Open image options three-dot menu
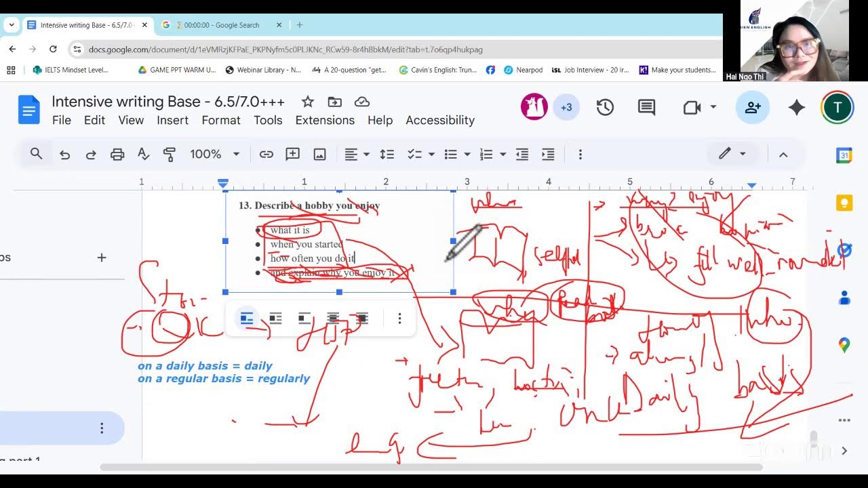Viewport: 868px width, 488px height. 399,319
